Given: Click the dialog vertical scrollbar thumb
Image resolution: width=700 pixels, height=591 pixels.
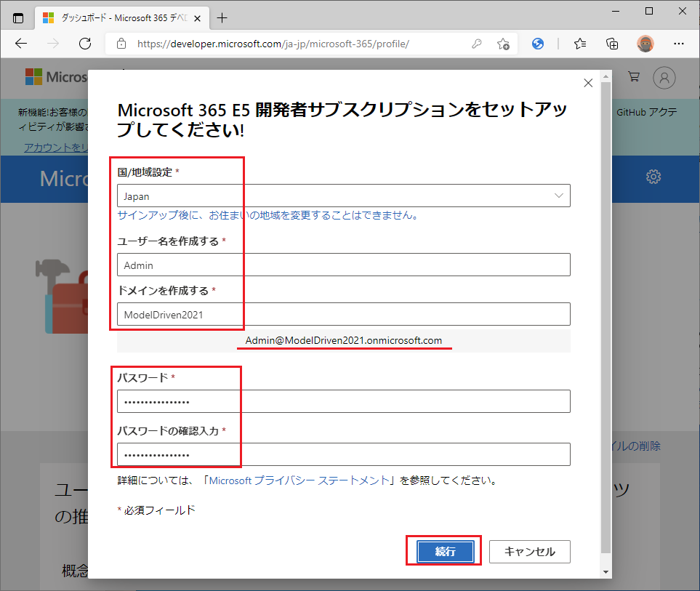Looking at the screenshot, I should click(x=606, y=317).
